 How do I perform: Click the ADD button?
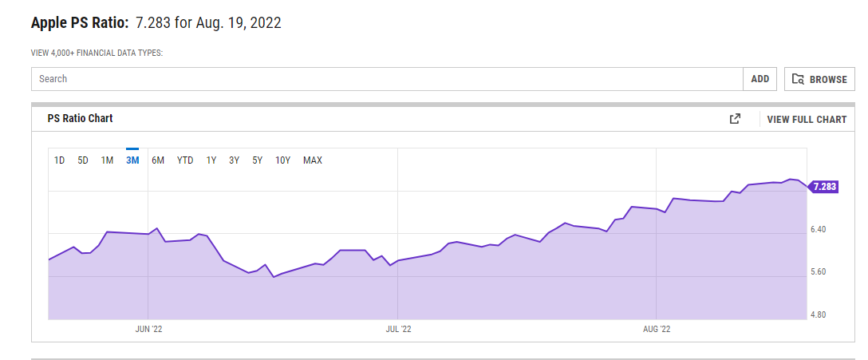pyautogui.click(x=760, y=79)
